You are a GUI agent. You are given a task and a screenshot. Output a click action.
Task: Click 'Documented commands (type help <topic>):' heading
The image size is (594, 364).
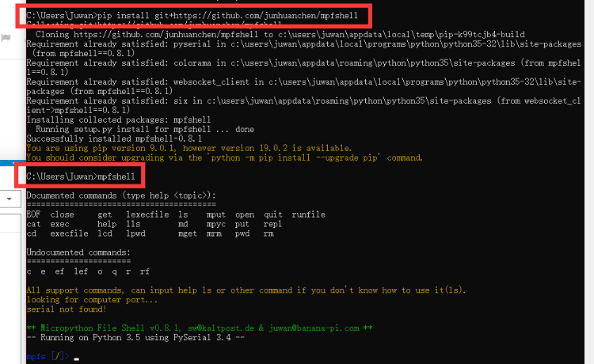point(121,195)
